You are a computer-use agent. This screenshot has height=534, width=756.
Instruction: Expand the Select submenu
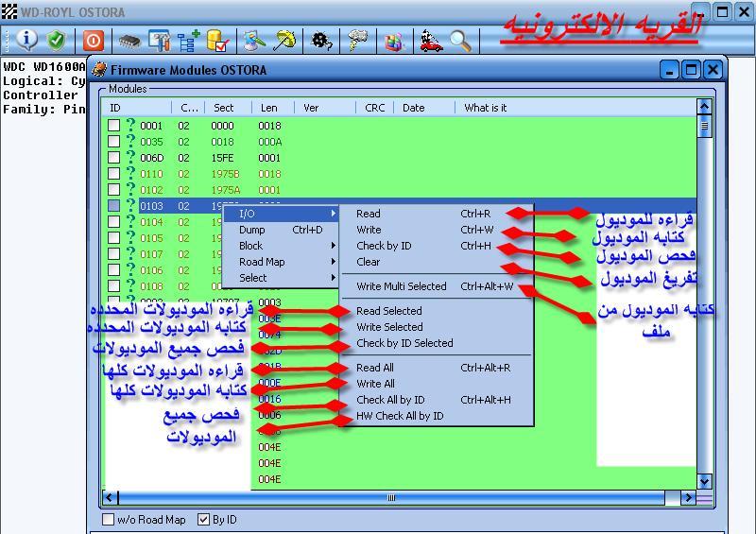pyautogui.click(x=281, y=277)
